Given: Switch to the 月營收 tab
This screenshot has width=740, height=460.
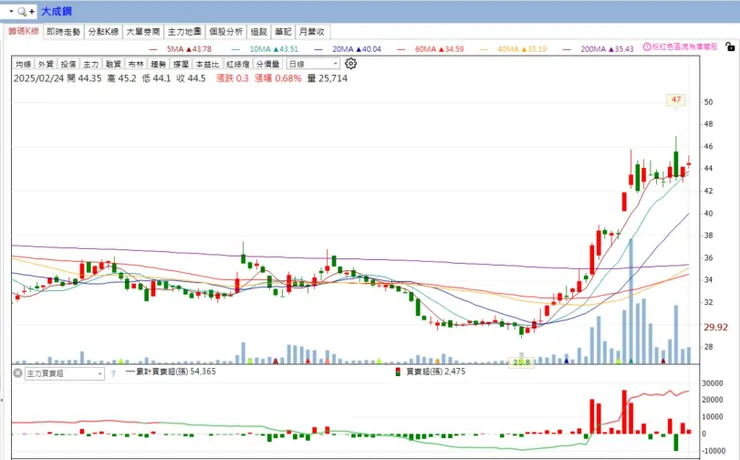Looking at the screenshot, I should point(312,32).
